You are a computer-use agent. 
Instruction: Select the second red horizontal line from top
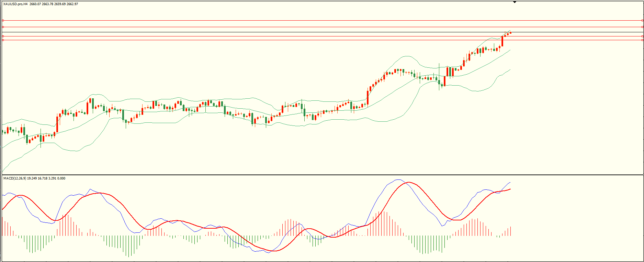[322, 27]
